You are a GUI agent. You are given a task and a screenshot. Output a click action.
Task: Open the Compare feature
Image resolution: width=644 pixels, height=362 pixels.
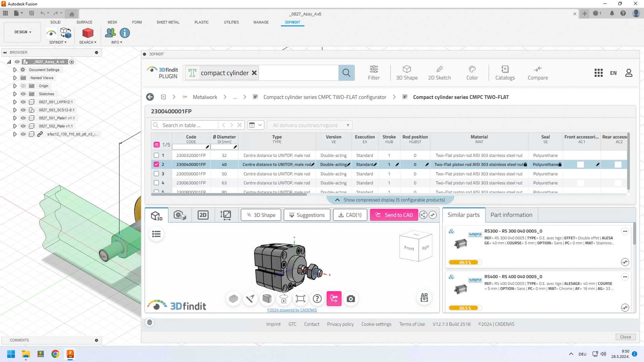[537, 72]
